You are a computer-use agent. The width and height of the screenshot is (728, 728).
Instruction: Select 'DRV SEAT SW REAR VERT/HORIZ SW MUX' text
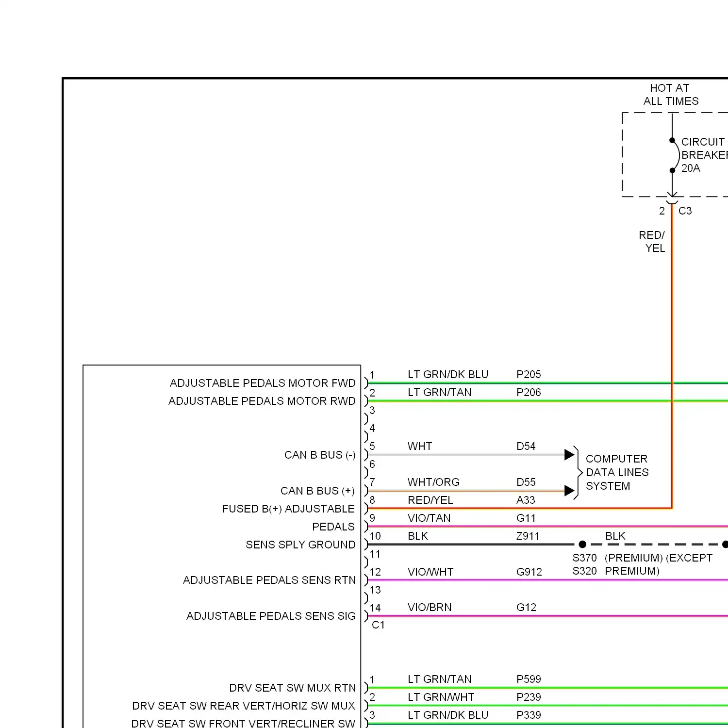[x=244, y=706]
